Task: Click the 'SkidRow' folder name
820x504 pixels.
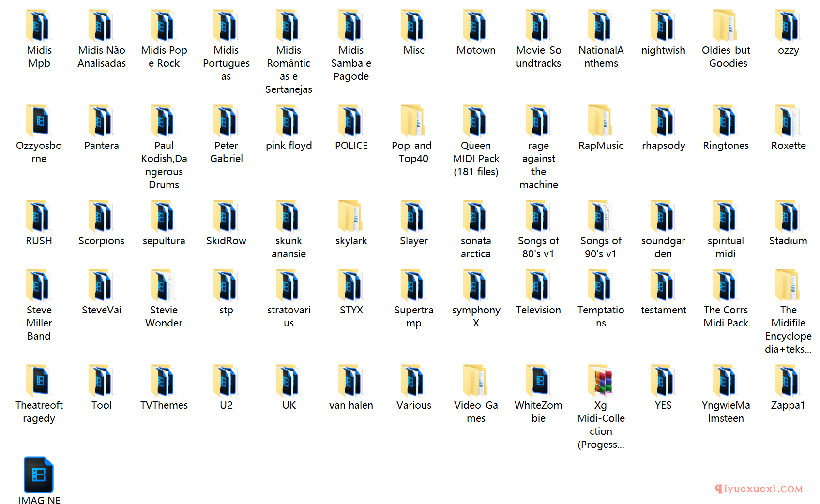Action: tap(226, 241)
